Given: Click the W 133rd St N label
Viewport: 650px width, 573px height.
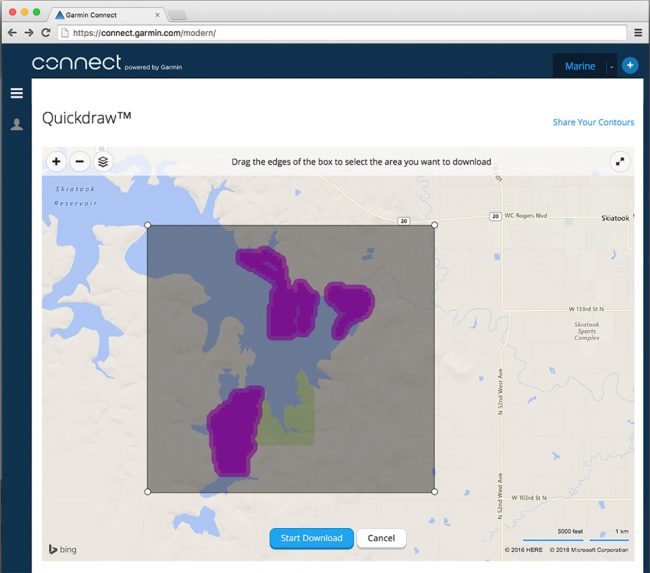Looking at the screenshot, I should pyautogui.click(x=586, y=309).
